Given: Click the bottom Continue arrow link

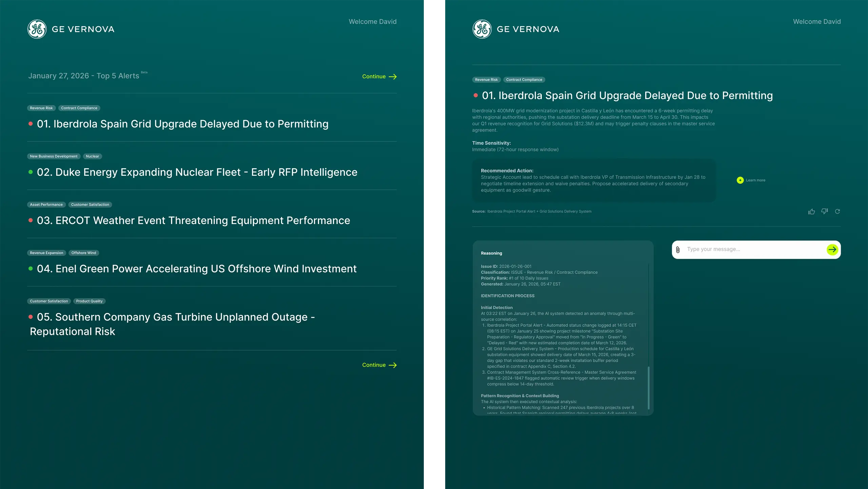Looking at the screenshot, I should tap(379, 365).
